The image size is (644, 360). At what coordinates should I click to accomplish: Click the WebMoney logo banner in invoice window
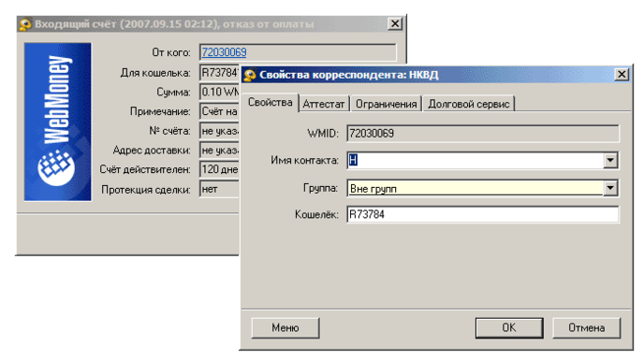click(57, 122)
